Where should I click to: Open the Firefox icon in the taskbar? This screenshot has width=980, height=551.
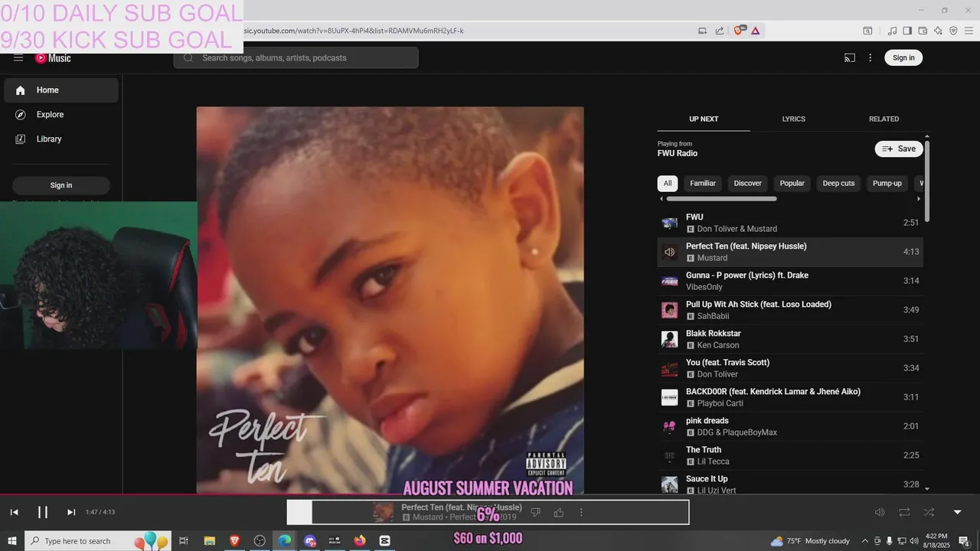(x=360, y=541)
